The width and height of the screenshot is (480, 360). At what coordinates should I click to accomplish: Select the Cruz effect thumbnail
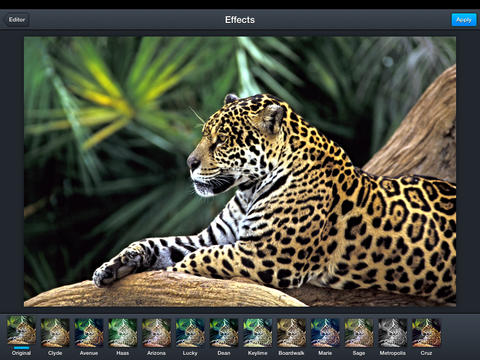[x=426, y=332]
